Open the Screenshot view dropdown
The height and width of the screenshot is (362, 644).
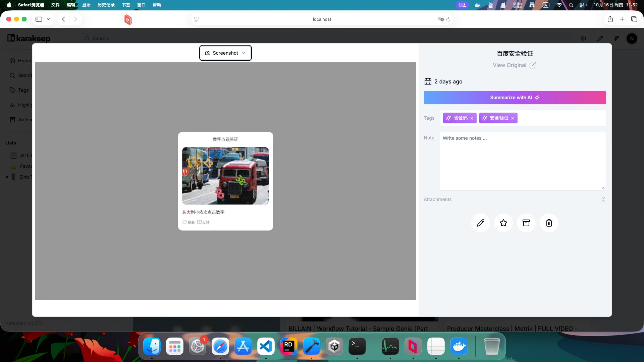coord(225,53)
